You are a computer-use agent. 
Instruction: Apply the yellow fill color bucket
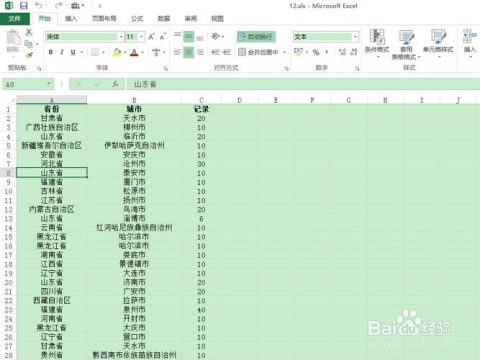pos(117,52)
